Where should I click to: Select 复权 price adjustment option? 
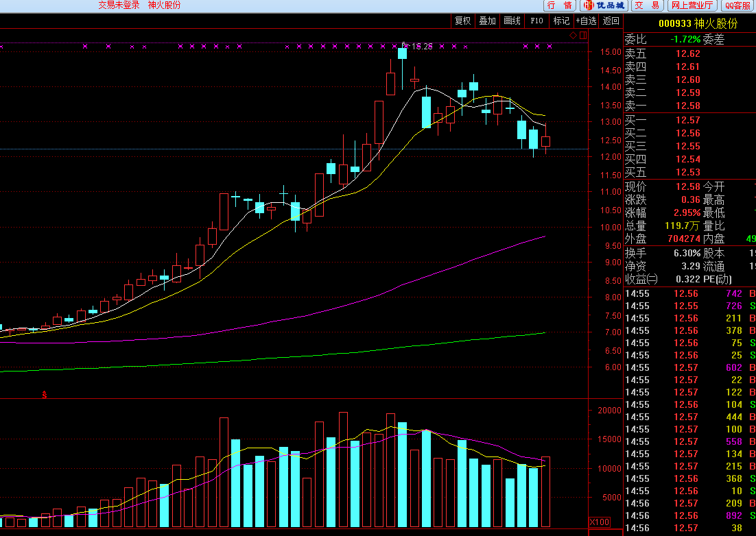tap(463, 21)
